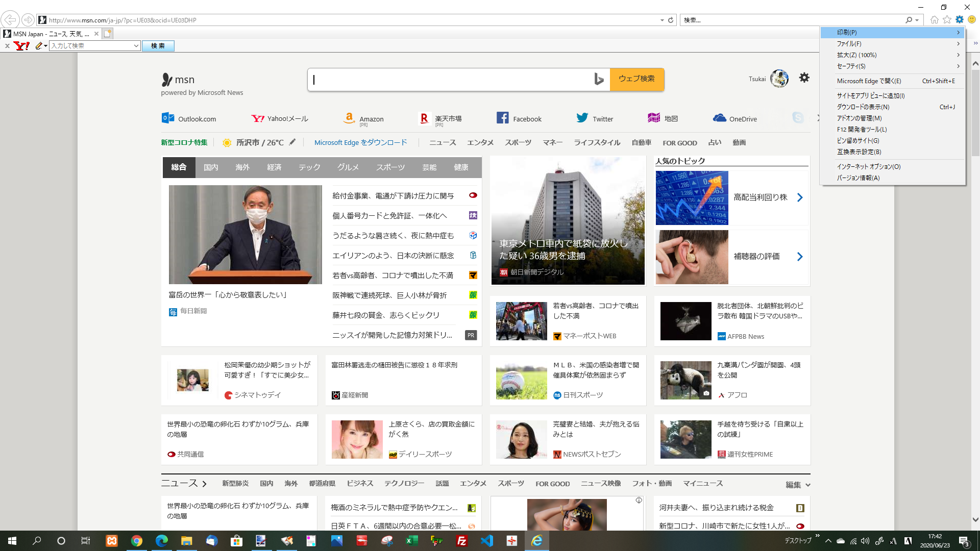Click the Bing search icon

(x=599, y=79)
